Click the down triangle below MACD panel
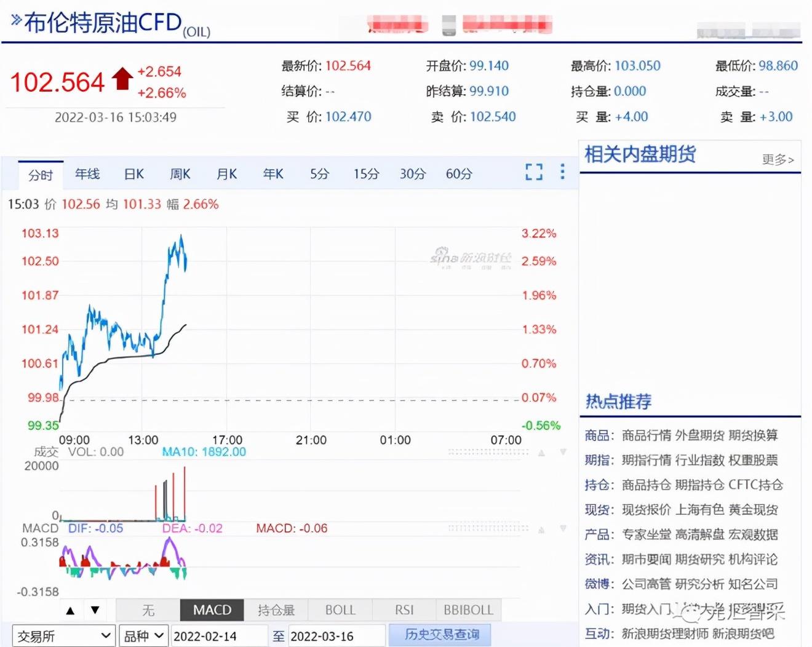812x647 pixels. tap(95, 610)
